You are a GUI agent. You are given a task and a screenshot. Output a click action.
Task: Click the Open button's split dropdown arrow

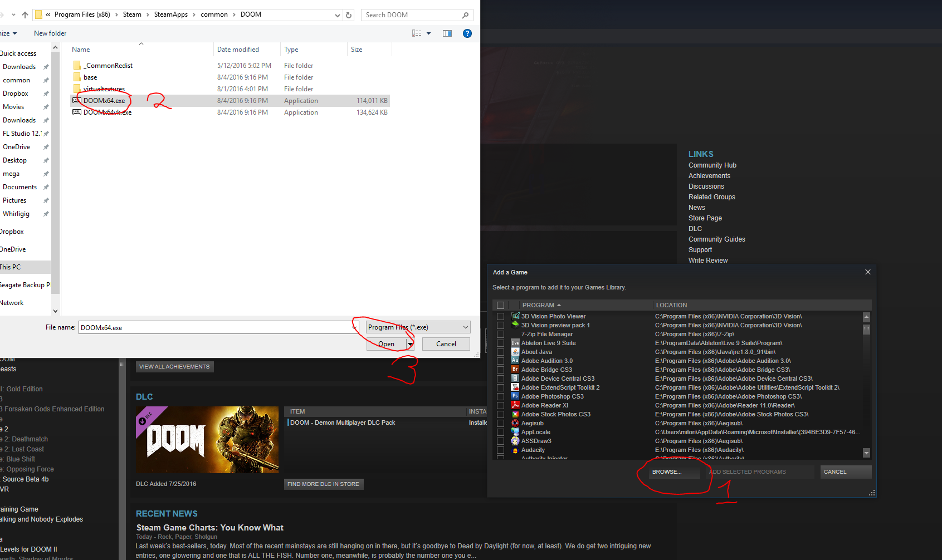tap(411, 344)
